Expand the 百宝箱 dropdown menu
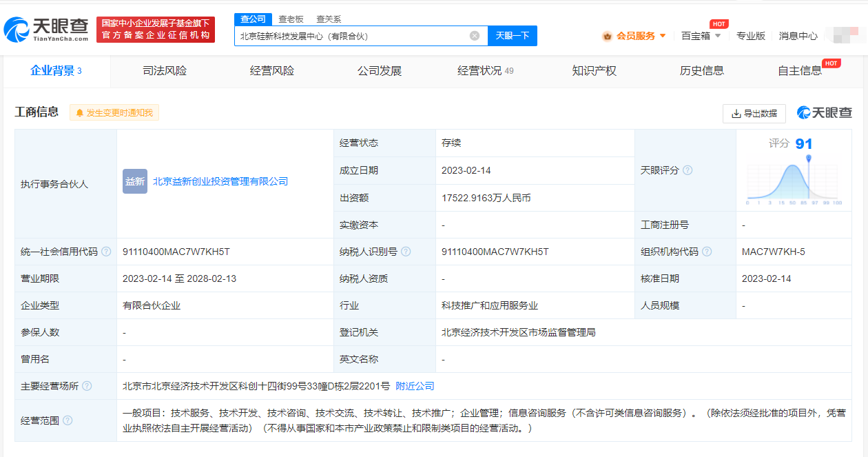The height and width of the screenshot is (457, 868). pos(701,36)
